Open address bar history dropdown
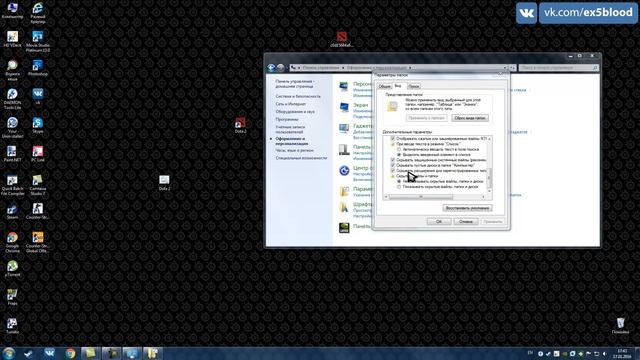 [x=505, y=68]
